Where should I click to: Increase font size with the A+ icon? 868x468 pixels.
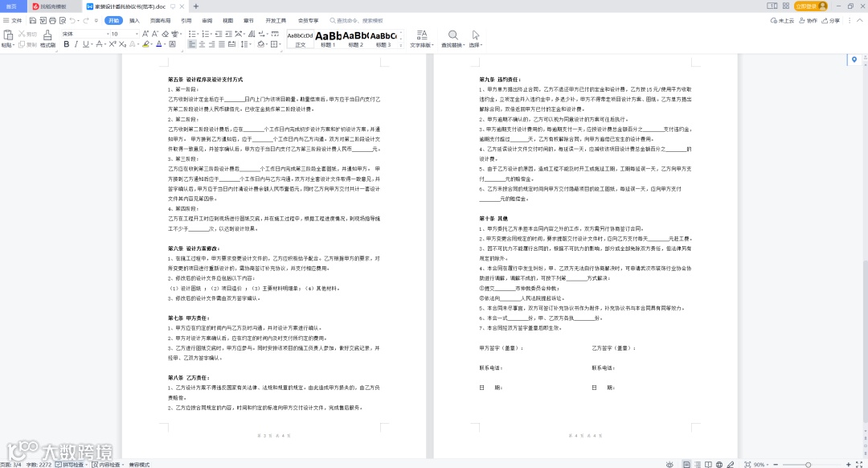pos(145,34)
